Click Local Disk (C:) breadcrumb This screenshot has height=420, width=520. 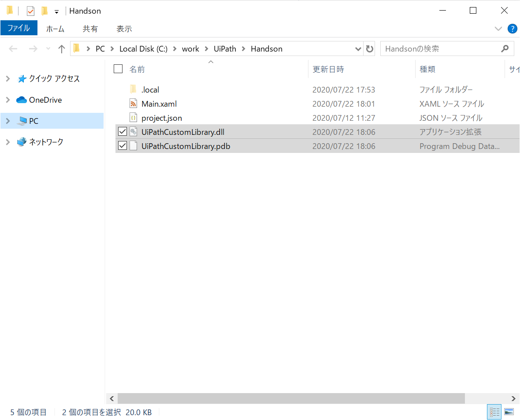(143, 49)
